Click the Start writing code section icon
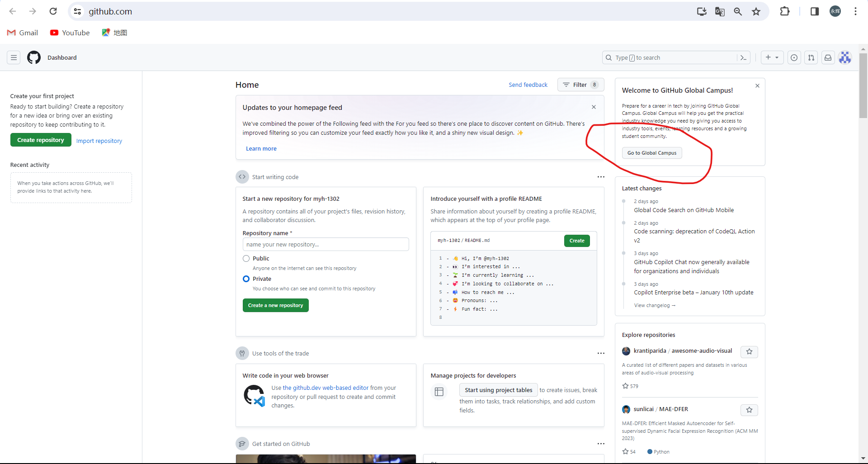868x464 pixels. coord(242,177)
